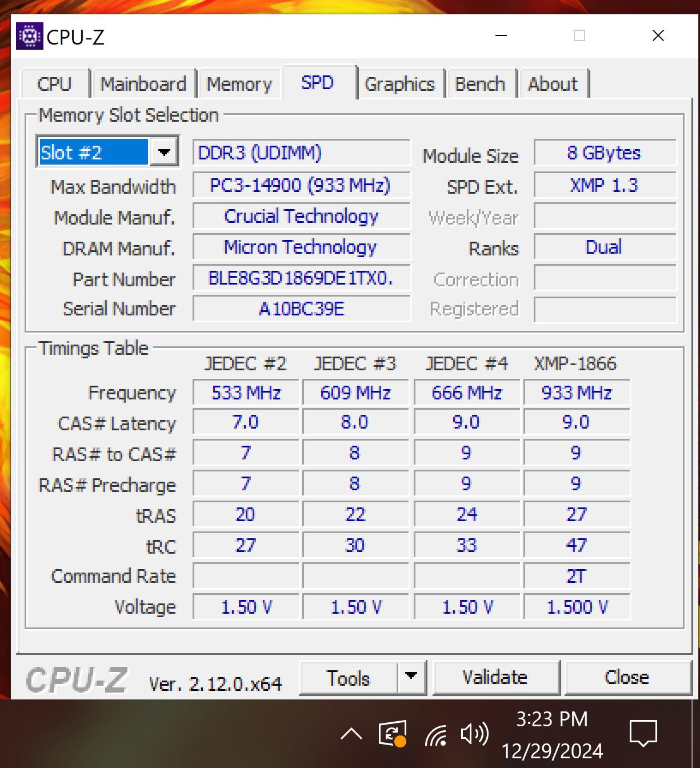This screenshot has width=700, height=768.
Task: Select the XMP-1866 frequency value
Action: click(x=576, y=393)
